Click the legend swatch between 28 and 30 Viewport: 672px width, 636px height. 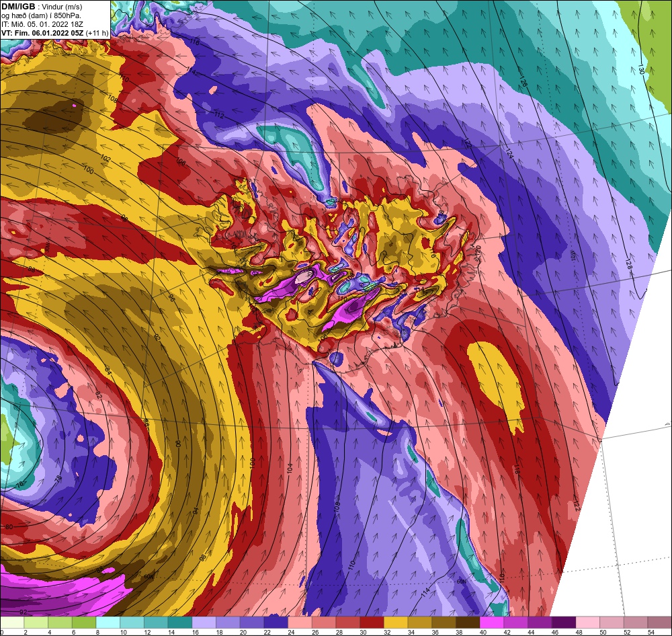coord(348,623)
